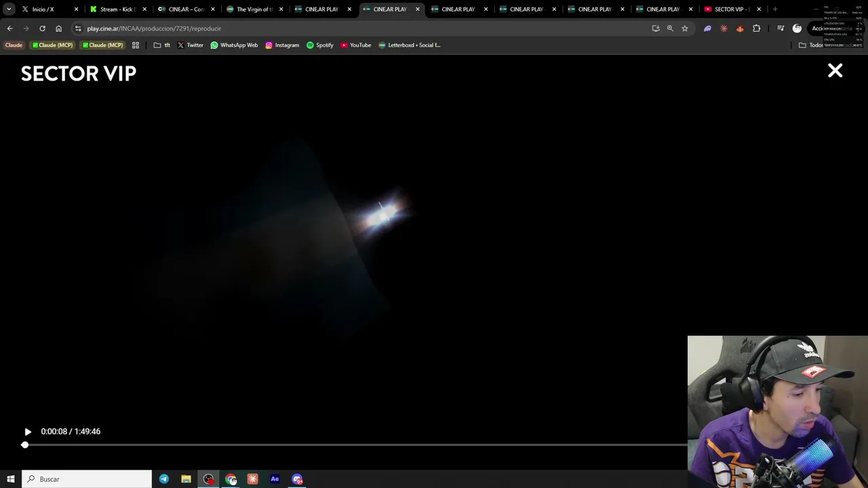Switch to the SECTOR VIP YouTube tab
The image size is (868, 488).
(732, 9)
